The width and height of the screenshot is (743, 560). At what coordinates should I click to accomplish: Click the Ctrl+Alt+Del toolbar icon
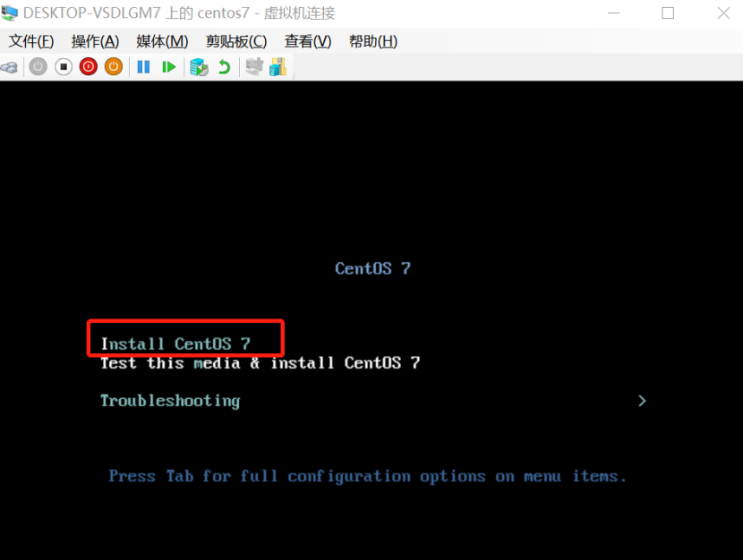(x=10, y=67)
